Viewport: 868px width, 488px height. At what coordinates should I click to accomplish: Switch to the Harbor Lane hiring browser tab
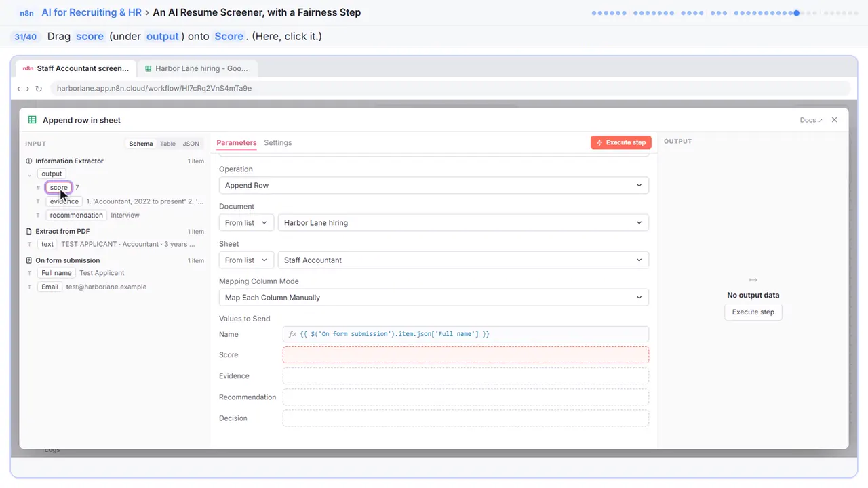[197, 68]
